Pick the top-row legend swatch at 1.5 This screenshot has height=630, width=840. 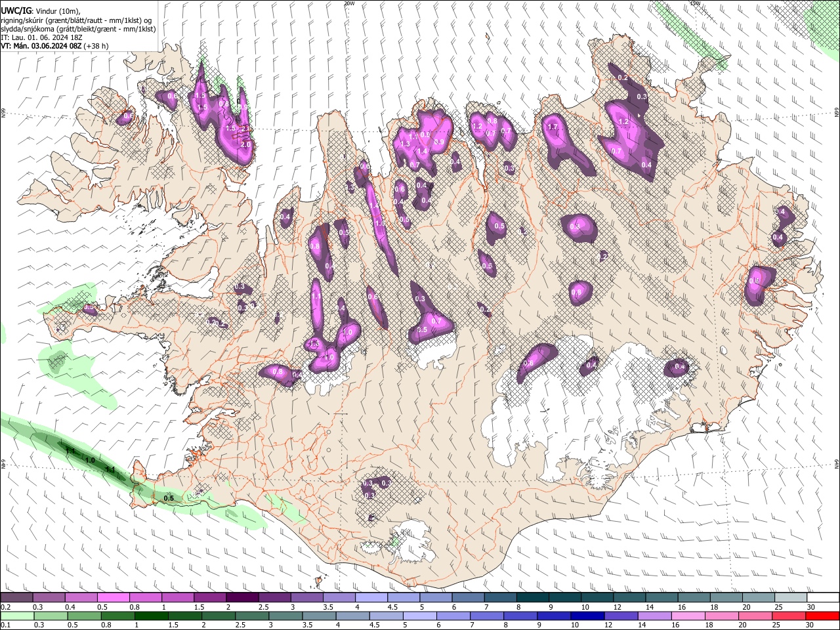tap(209, 597)
